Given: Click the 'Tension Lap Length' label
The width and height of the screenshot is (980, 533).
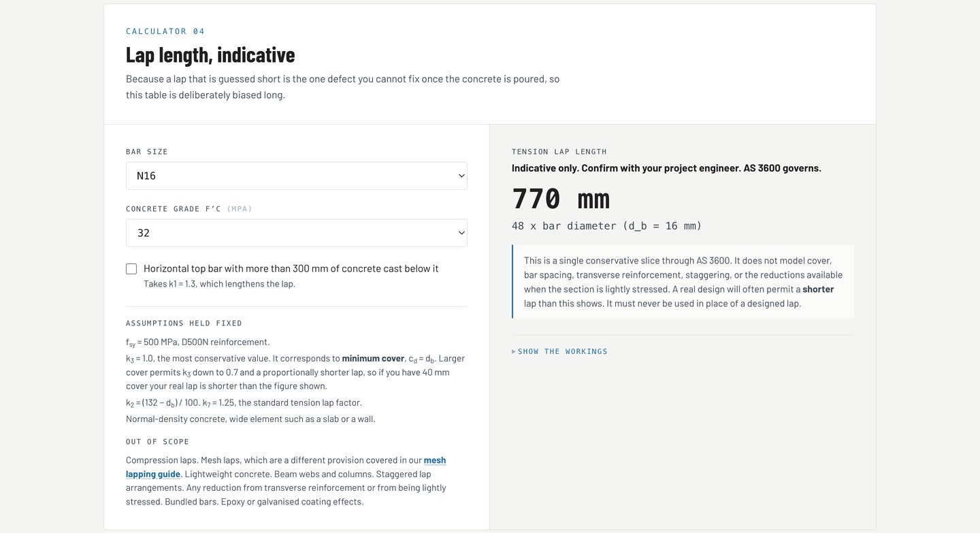Looking at the screenshot, I should 559,152.
